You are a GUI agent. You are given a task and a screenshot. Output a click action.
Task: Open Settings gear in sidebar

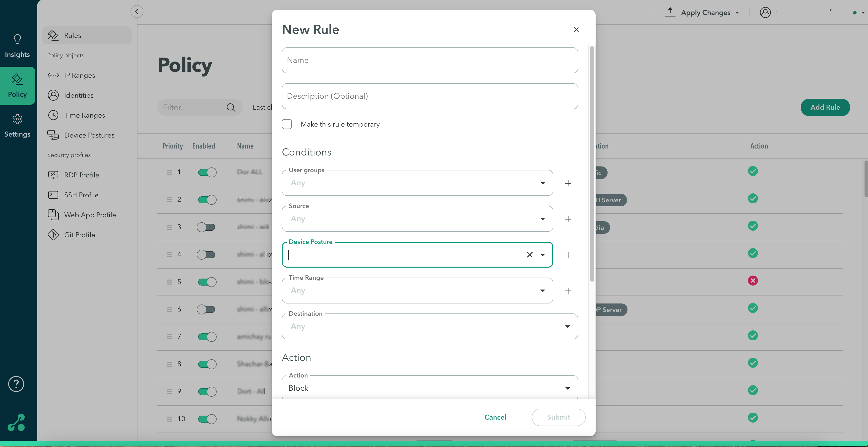(17, 119)
